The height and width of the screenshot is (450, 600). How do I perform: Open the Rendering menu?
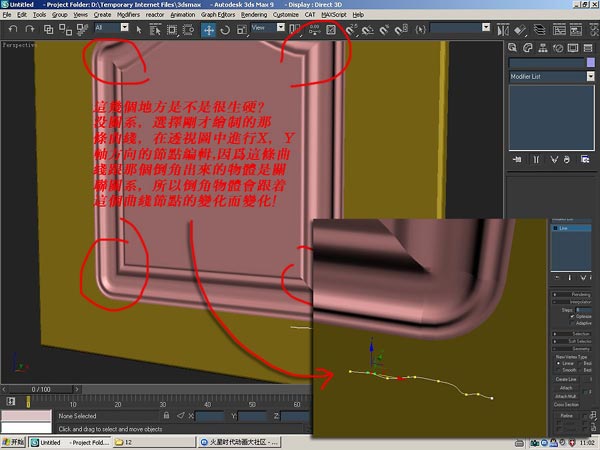(254, 16)
